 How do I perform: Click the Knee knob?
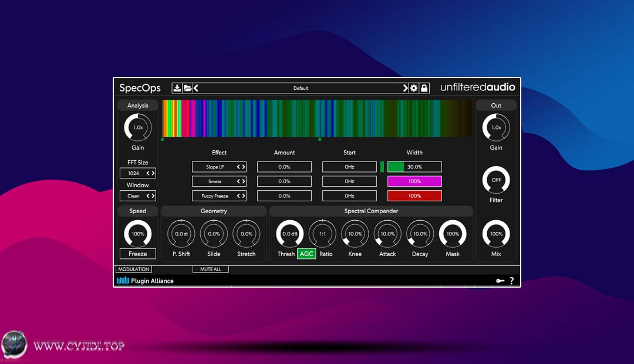(355, 234)
